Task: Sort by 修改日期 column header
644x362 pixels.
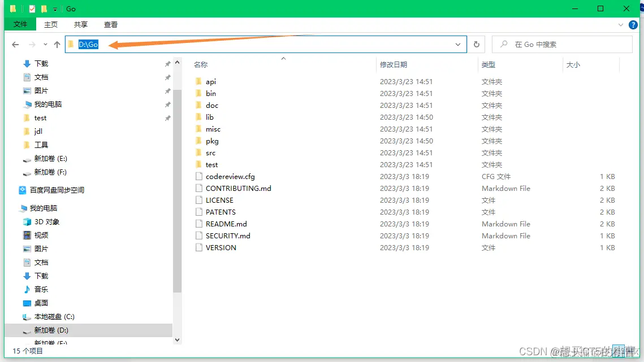Action: 394,64
